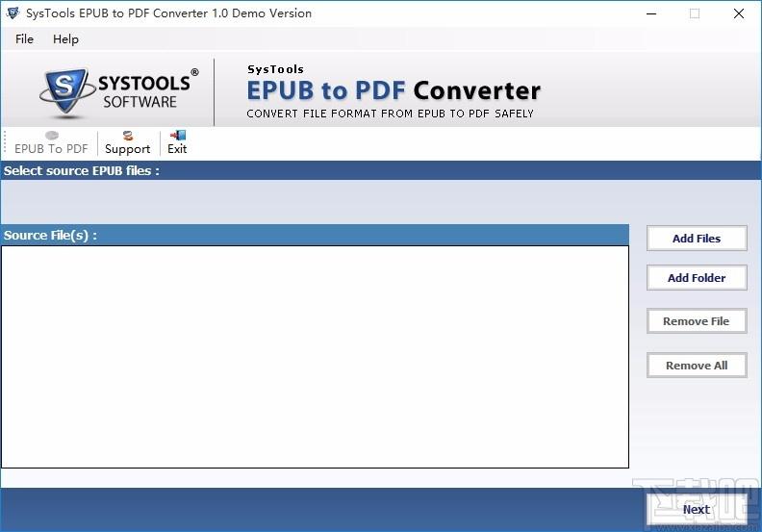Click the 'Select source EPUB files' header

point(82,170)
